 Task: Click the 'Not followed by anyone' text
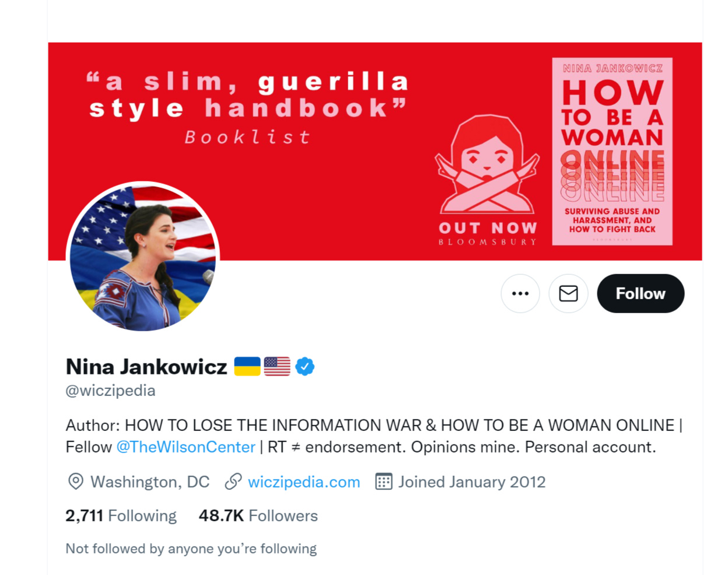pos(191,549)
